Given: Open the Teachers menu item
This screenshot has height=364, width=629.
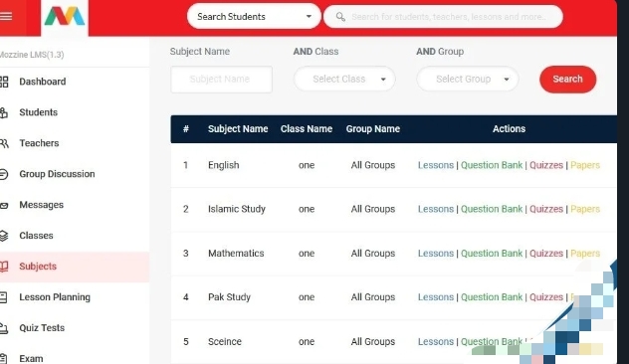Looking at the screenshot, I should pyautogui.click(x=40, y=143).
